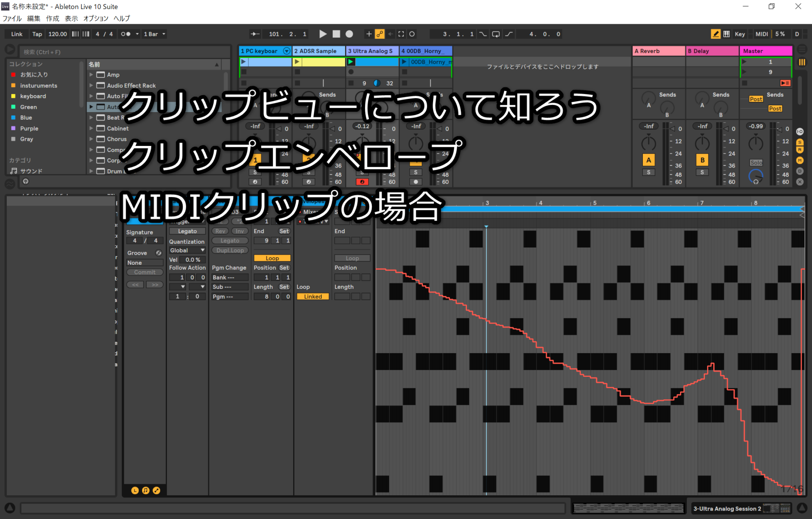
Task: Click the Tap tempo button
Action: (37, 34)
